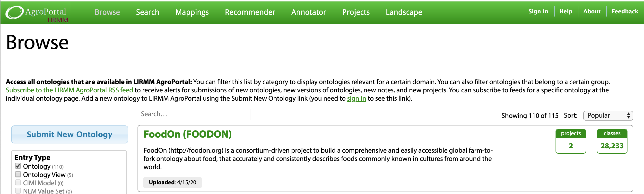Viewport: 644px width, 194px height.
Task: Expand the Popular sort dropdown
Action: 608,115
